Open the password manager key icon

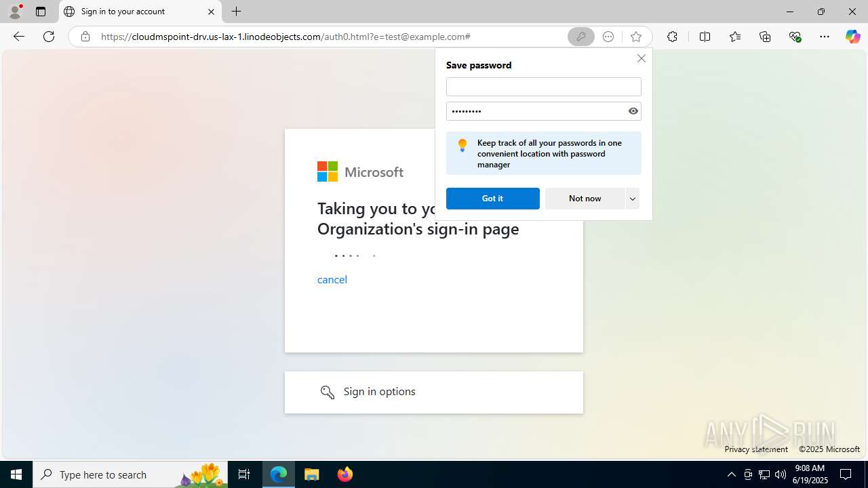pos(580,37)
